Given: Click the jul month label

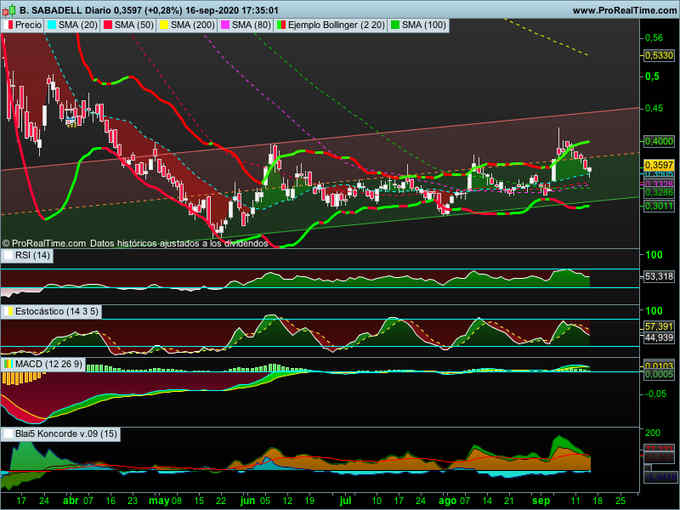Looking at the screenshot, I should tap(345, 501).
